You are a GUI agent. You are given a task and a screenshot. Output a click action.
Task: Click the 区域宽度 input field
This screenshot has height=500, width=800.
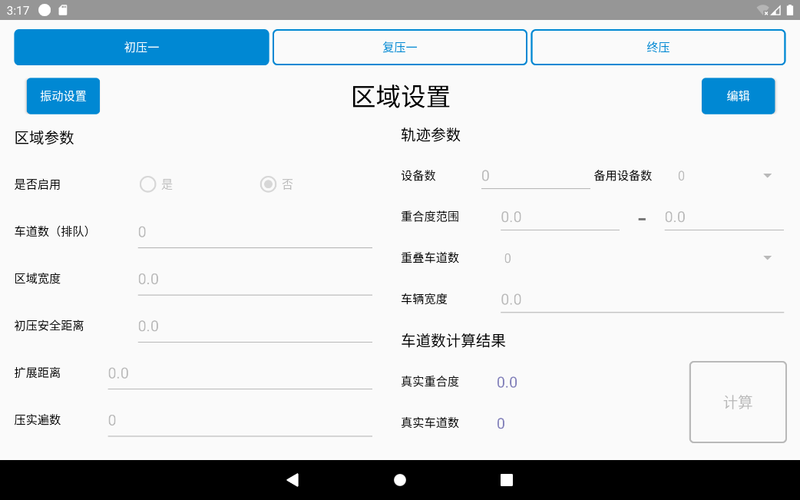255,279
